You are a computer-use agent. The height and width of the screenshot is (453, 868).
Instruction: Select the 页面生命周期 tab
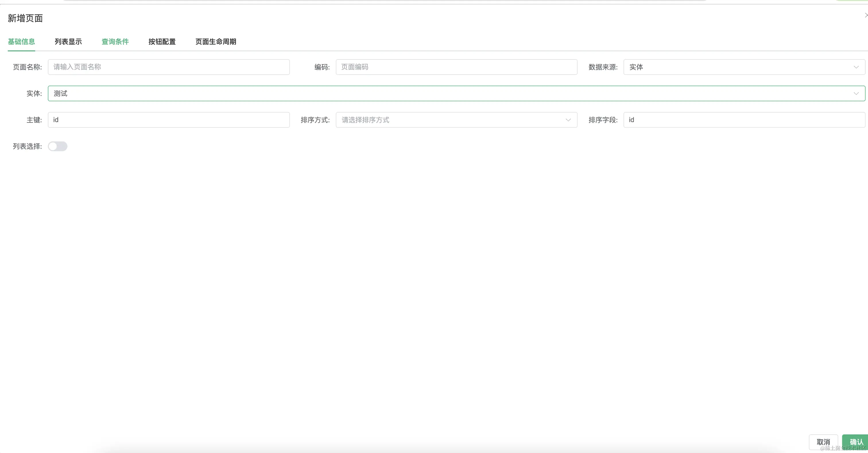coord(216,41)
